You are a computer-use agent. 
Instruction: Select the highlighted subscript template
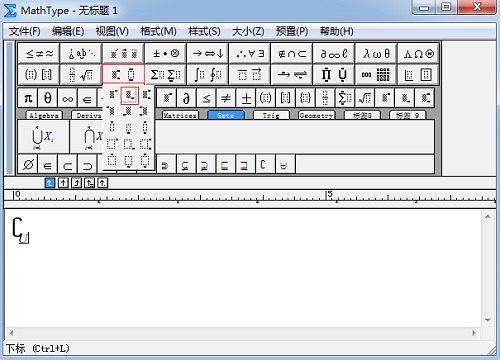coord(130,96)
